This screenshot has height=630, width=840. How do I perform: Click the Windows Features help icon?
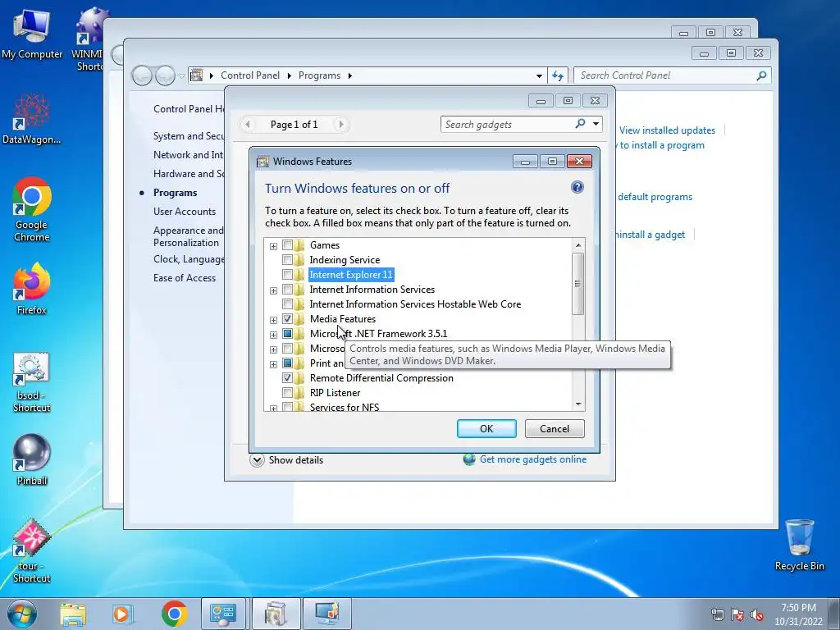click(x=577, y=187)
